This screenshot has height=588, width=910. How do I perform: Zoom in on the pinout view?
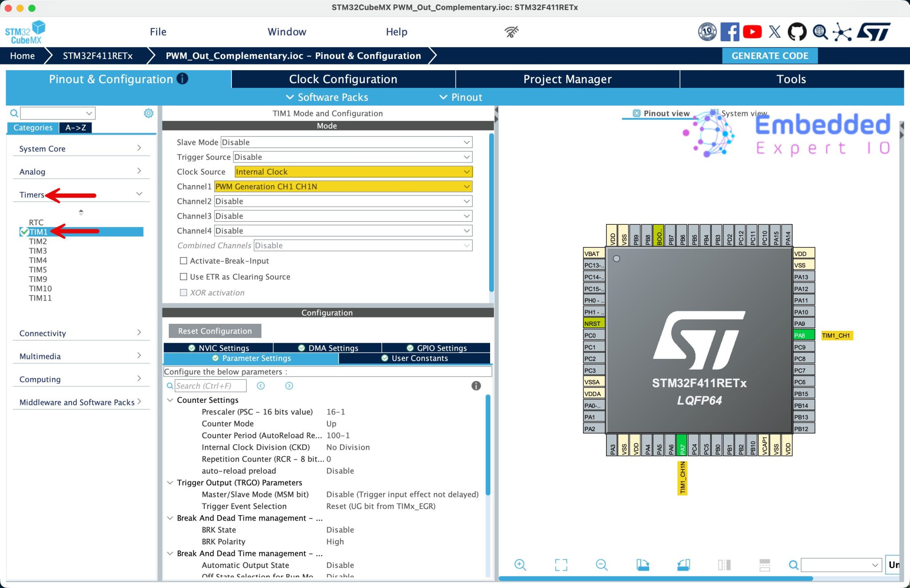click(520, 565)
